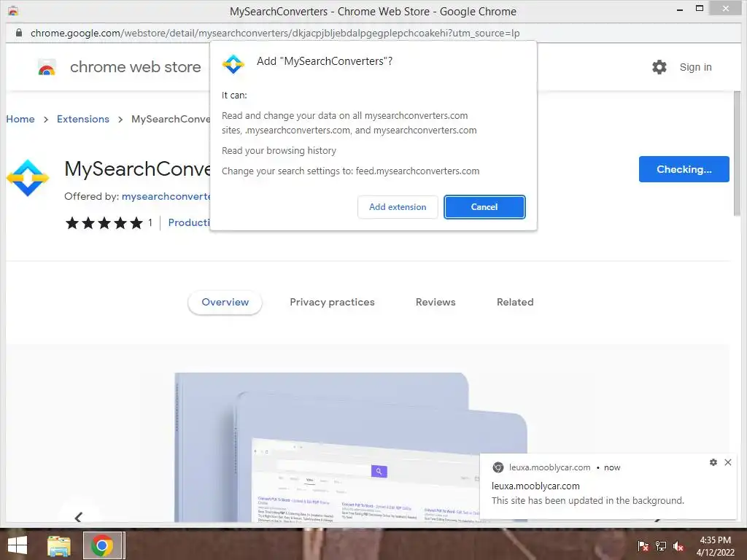Click the address bar URL
Screen dimensions: 747x560
click(275, 33)
